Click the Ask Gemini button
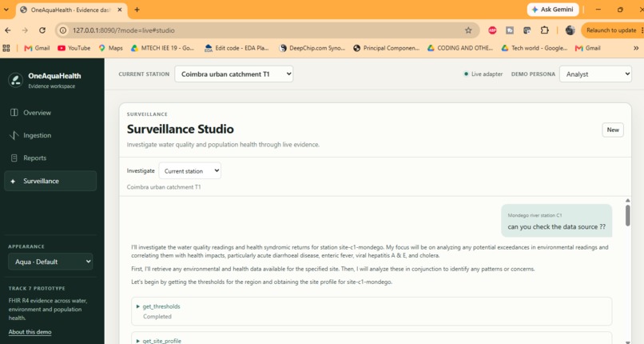 pyautogui.click(x=553, y=10)
